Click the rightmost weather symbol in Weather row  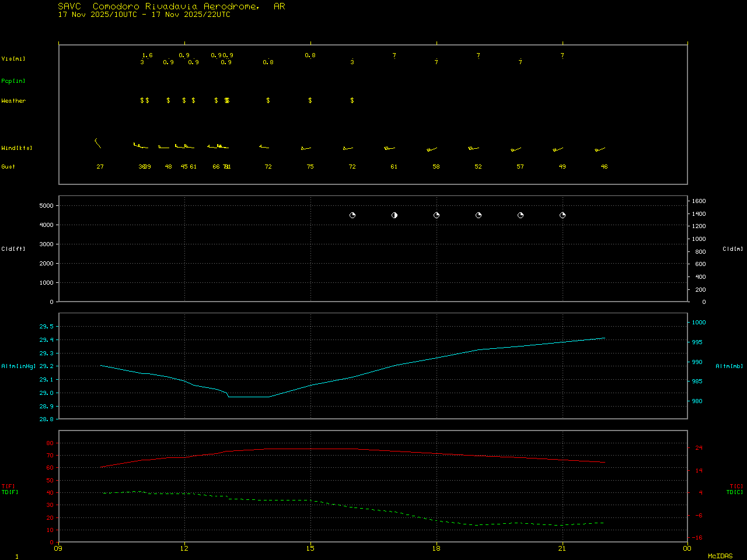pyautogui.click(x=352, y=100)
